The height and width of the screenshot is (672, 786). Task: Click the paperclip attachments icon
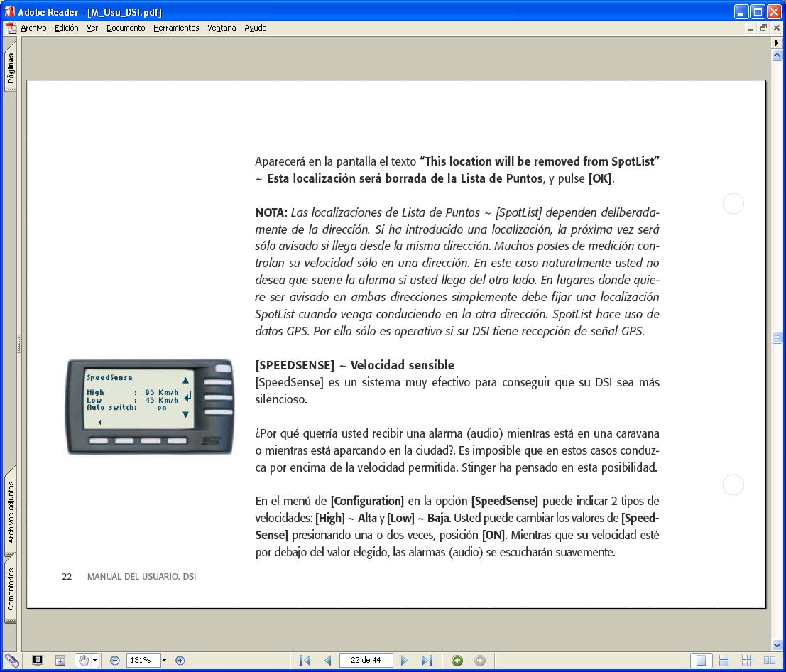point(11,661)
